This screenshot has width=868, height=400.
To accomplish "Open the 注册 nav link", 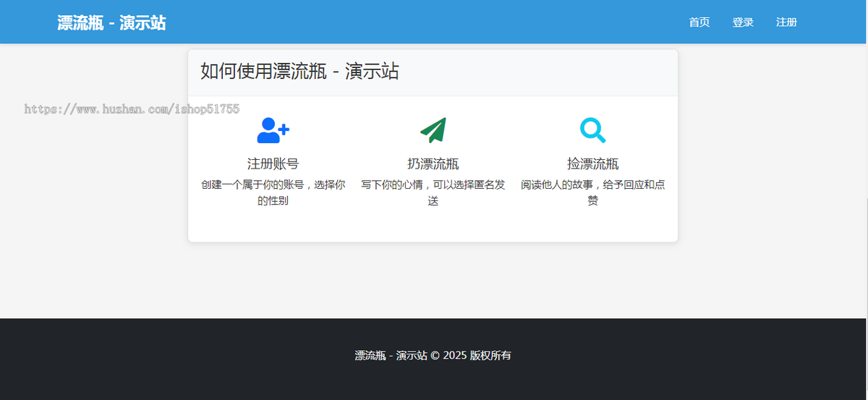I will (x=786, y=22).
